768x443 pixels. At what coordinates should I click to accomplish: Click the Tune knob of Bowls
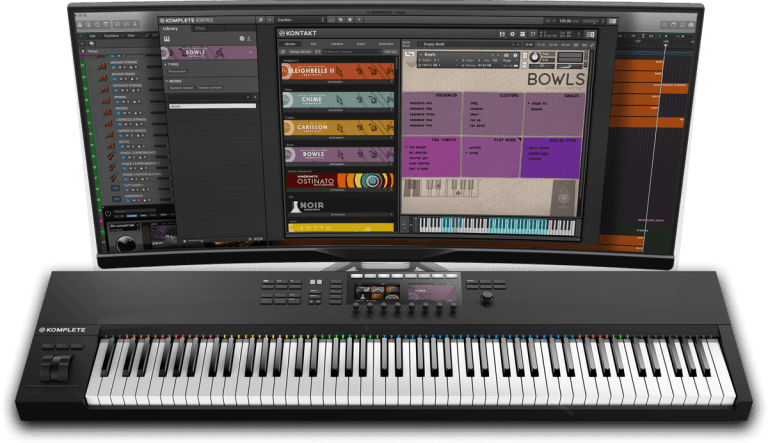(x=534, y=57)
